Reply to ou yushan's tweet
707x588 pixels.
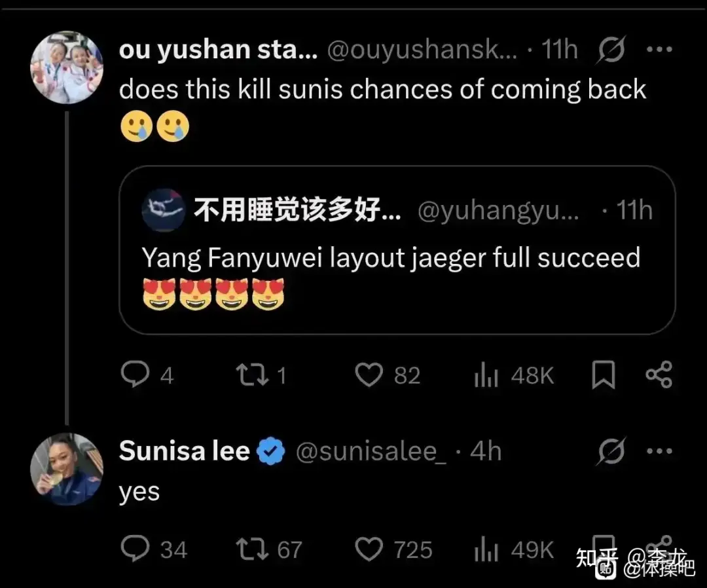point(136,375)
